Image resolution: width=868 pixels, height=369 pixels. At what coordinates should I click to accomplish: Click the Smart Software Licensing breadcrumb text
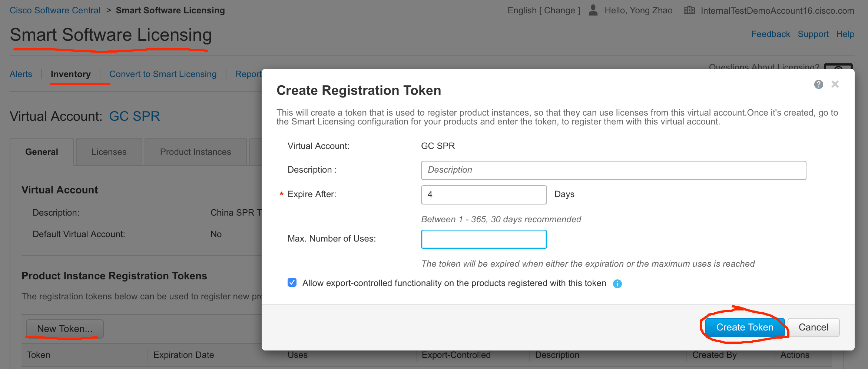170,10
